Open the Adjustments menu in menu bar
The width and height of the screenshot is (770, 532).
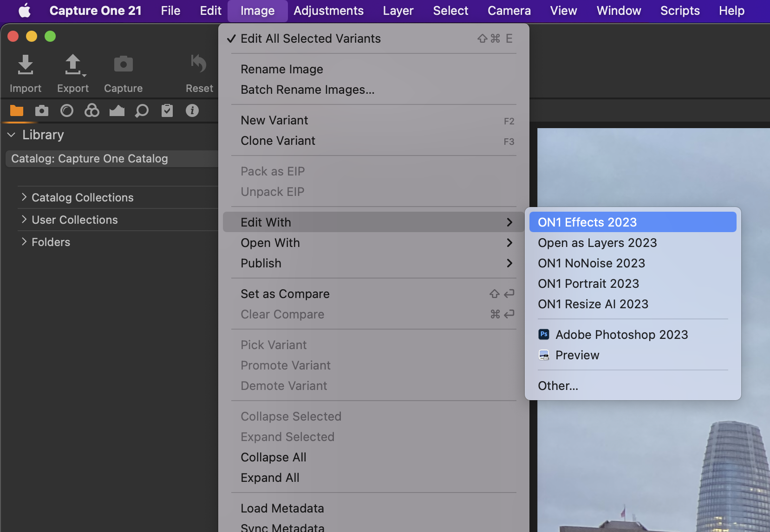(328, 11)
